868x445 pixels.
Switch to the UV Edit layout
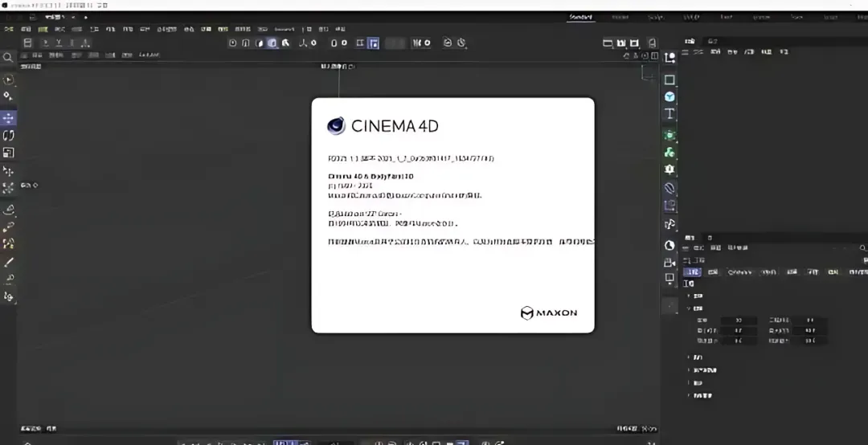click(x=691, y=17)
